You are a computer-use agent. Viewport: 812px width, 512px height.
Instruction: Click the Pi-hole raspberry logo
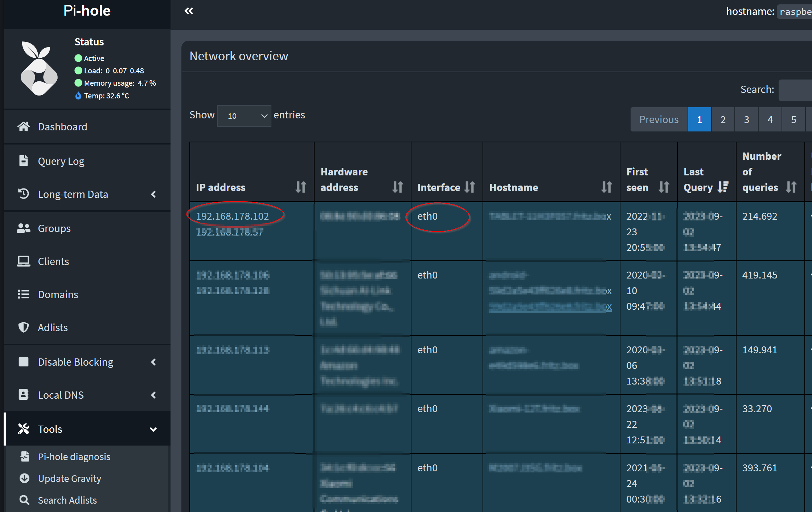(x=39, y=69)
